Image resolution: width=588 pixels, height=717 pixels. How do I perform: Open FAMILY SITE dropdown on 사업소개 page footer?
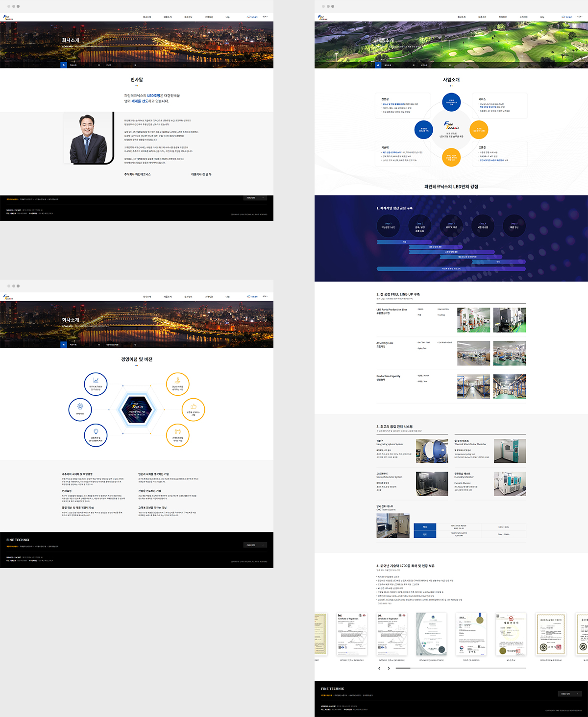tap(570, 693)
